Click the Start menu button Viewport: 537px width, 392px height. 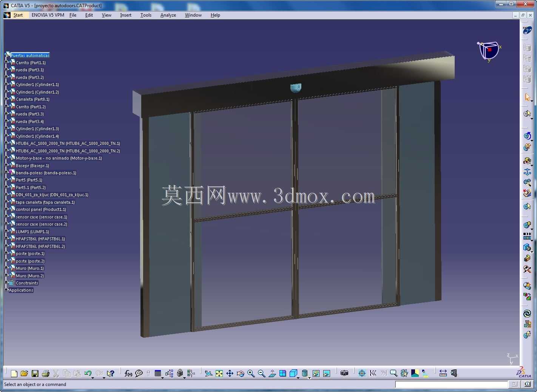(18, 15)
